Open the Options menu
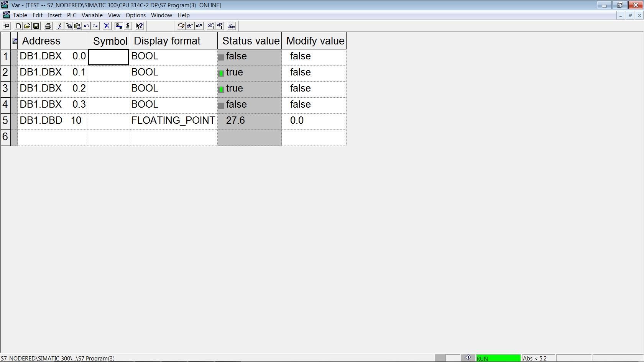644x362 pixels. 135,15
